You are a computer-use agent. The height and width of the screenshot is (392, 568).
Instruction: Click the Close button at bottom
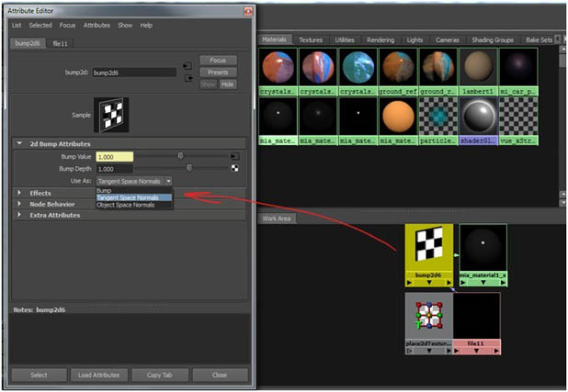click(220, 375)
